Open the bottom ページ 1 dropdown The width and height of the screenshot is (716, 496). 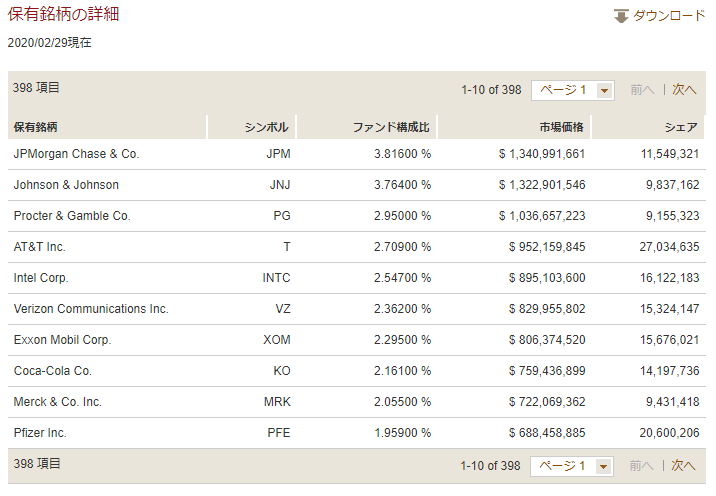572,466
